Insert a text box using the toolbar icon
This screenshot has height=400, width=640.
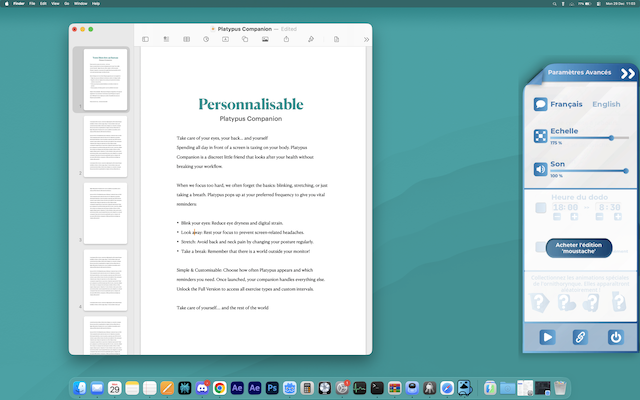click(225, 39)
